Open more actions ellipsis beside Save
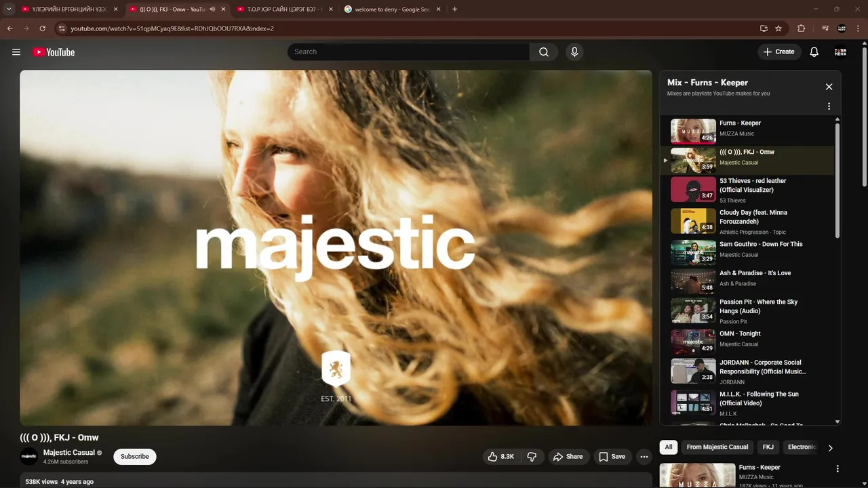The height and width of the screenshot is (488, 868). pos(644,457)
